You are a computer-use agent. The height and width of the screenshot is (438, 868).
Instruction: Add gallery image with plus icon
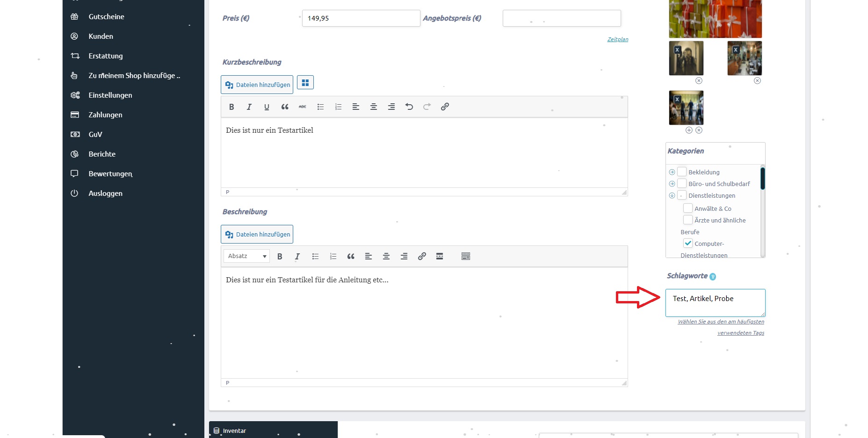[689, 130]
